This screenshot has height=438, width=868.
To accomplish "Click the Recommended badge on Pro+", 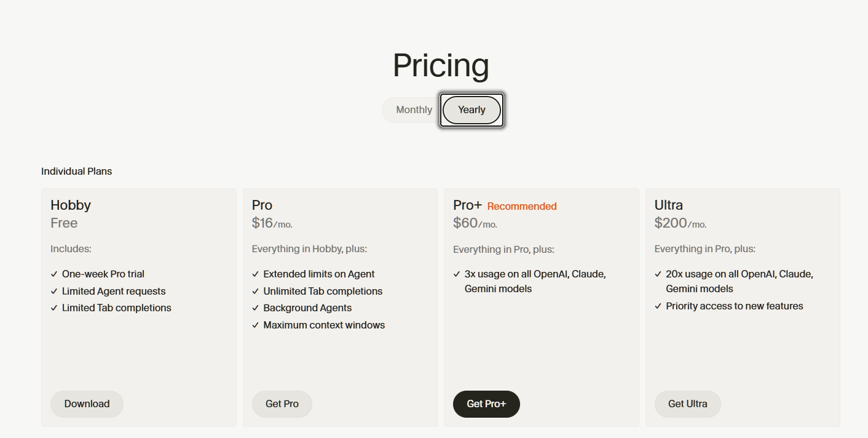I will [521, 205].
